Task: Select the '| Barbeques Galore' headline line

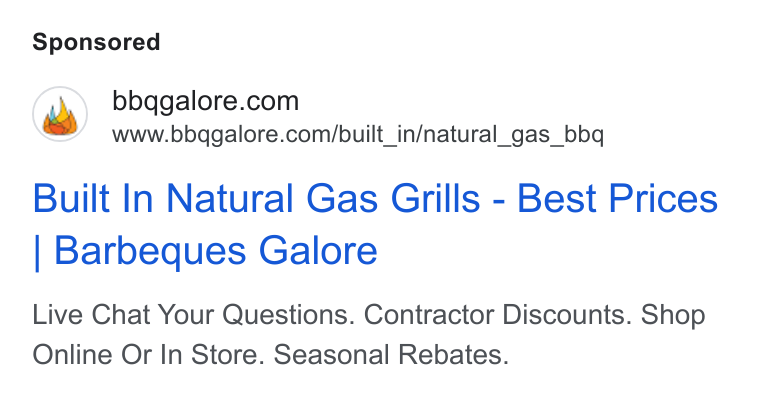Action: (205, 251)
